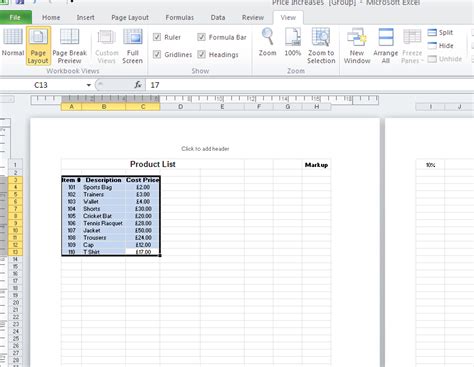
Task: Click Zoom to Selection
Action: point(321,46)
